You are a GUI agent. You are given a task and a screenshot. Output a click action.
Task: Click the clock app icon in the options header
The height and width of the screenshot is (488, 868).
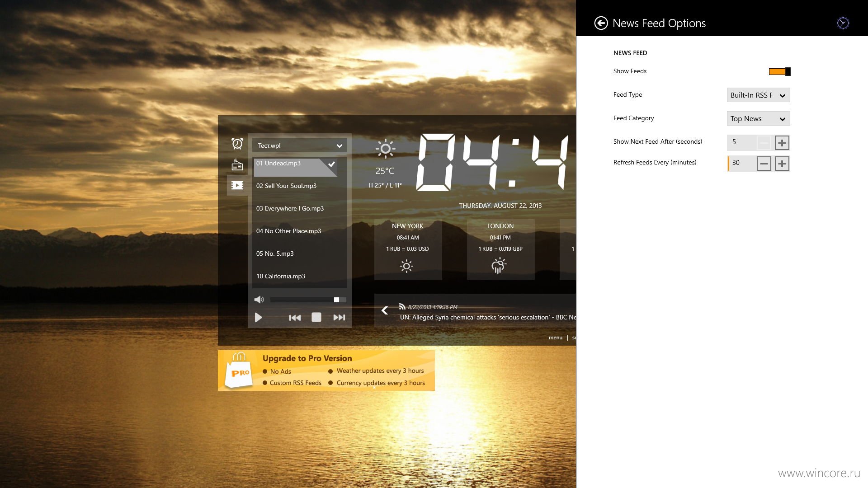(x=843, y=23)
